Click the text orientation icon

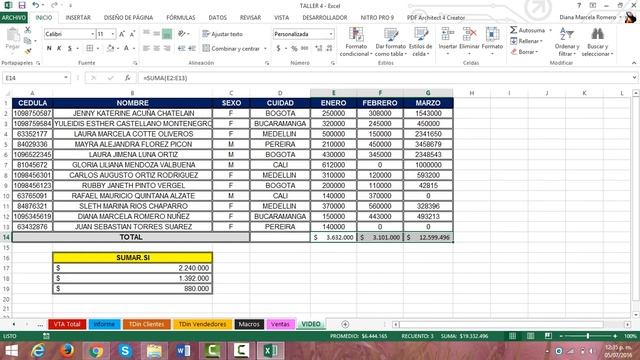pos(182,34)
